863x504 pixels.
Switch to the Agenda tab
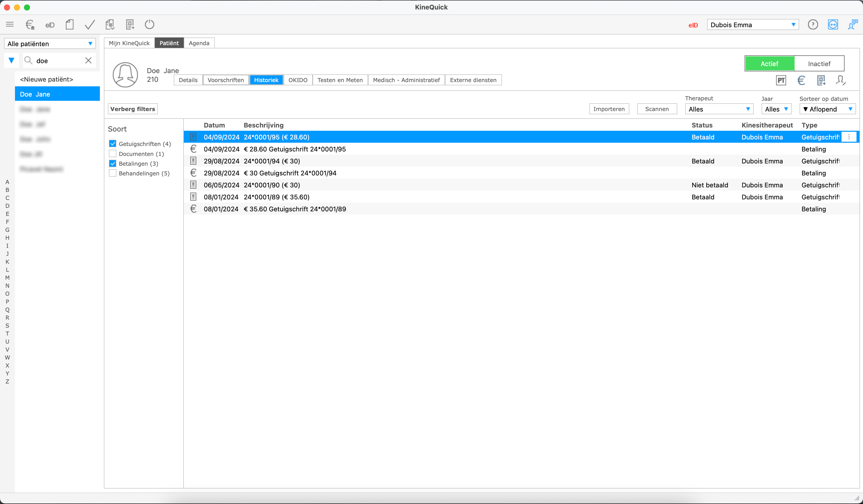(199, 43)
